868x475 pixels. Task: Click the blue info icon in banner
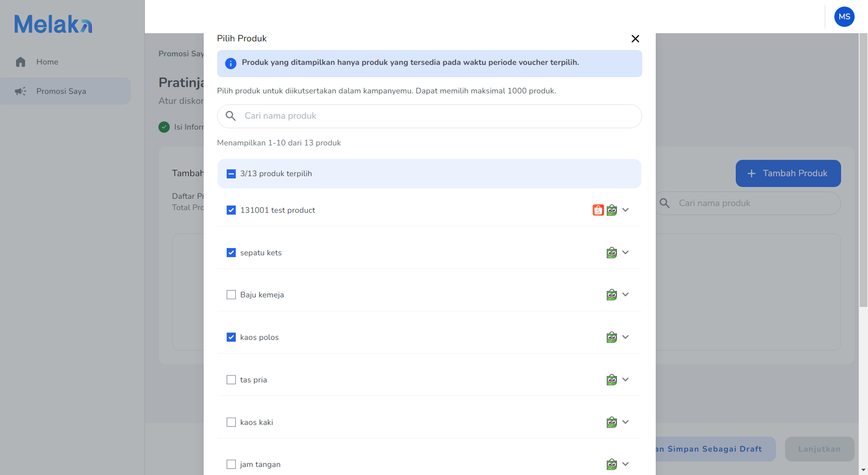(230, 63)
